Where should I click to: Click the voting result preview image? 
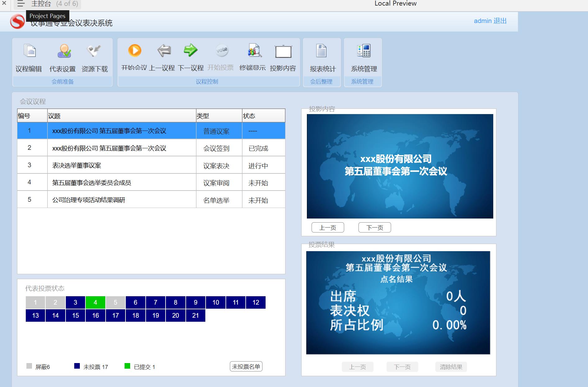pos(398,303)
